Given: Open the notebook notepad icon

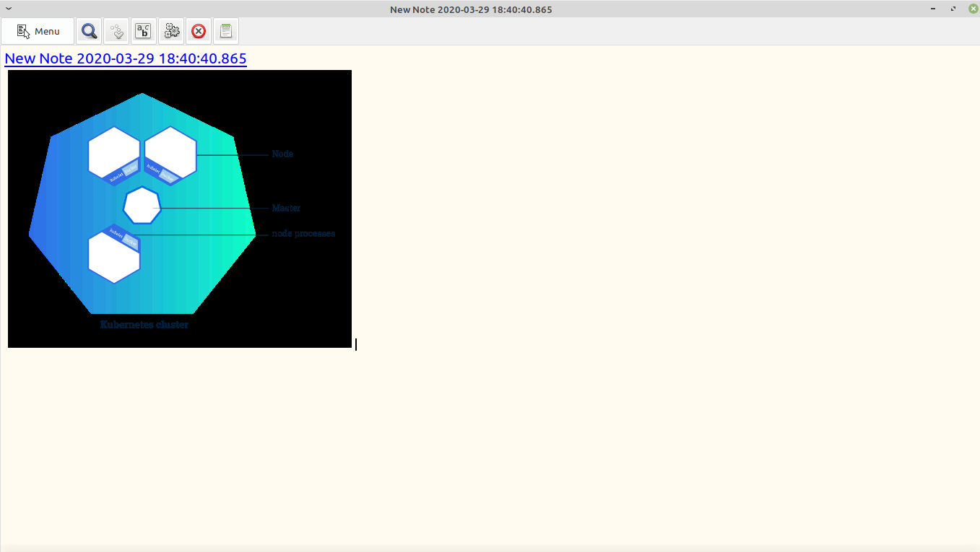Looking at the screenshot, I should (x=226, y=31).
